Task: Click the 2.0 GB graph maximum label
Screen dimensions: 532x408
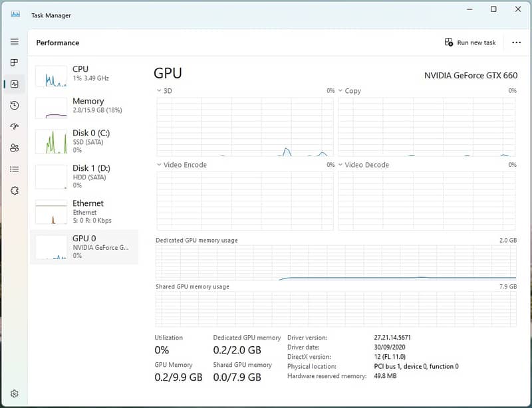Action: pos(508,240)
